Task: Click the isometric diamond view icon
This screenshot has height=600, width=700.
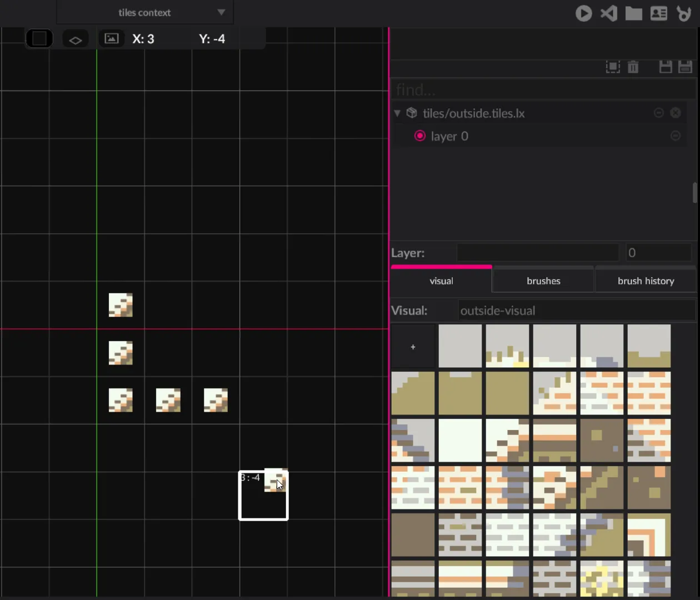Action: (x=76, y=39)
